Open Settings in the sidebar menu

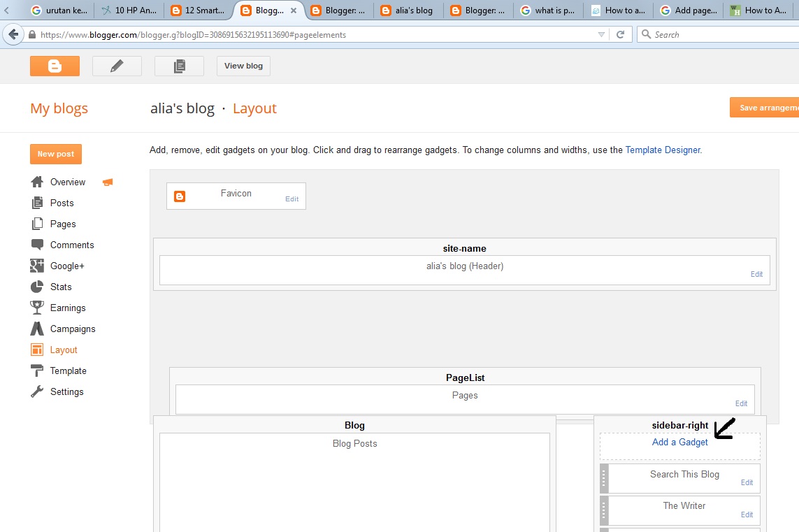point(66,391)
